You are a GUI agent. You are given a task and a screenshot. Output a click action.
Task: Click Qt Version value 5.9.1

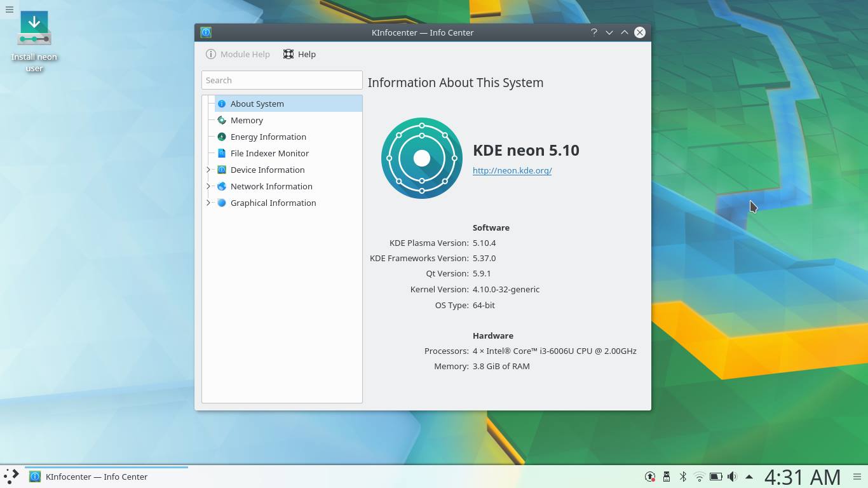[x=482, y=273]
